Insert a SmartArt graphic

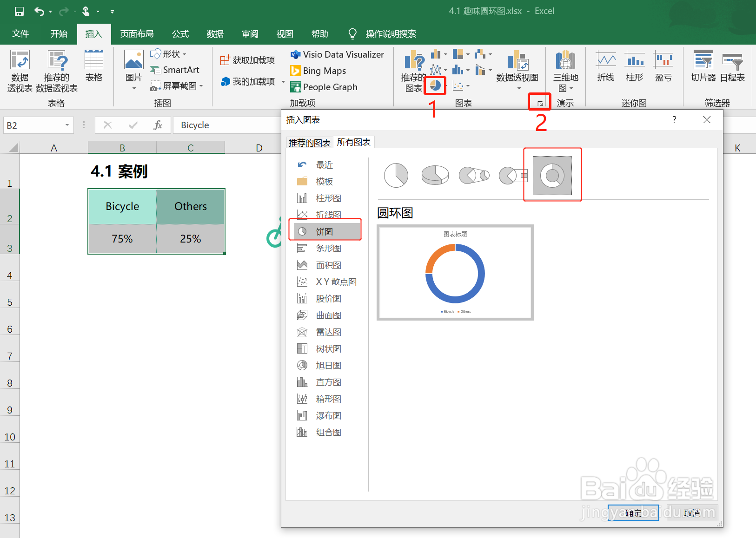click(175, 70)
